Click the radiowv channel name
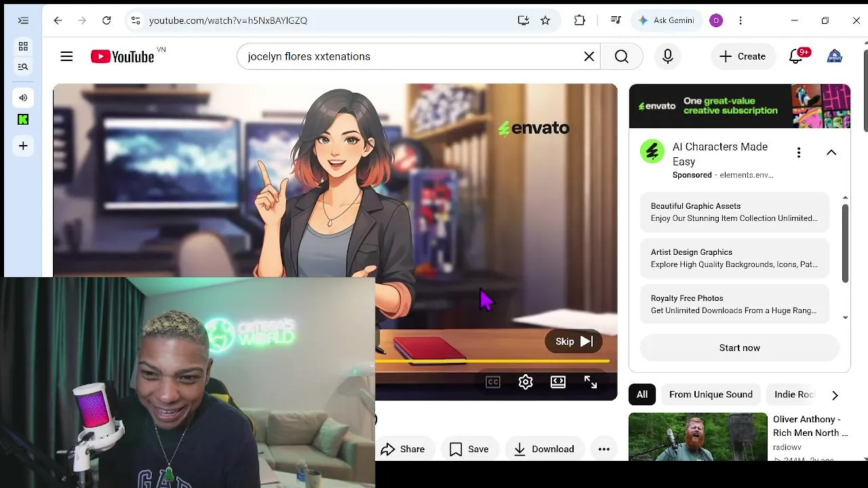Screen dimensions: 868x488 [787, 447]
